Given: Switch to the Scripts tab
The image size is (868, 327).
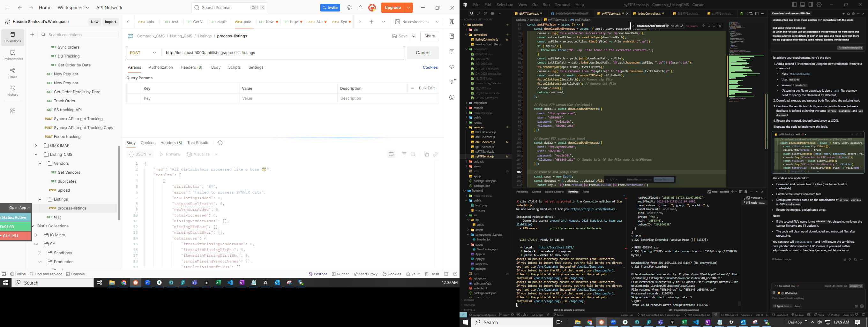Looking at the screenshot, I should (x=234, y=67).
